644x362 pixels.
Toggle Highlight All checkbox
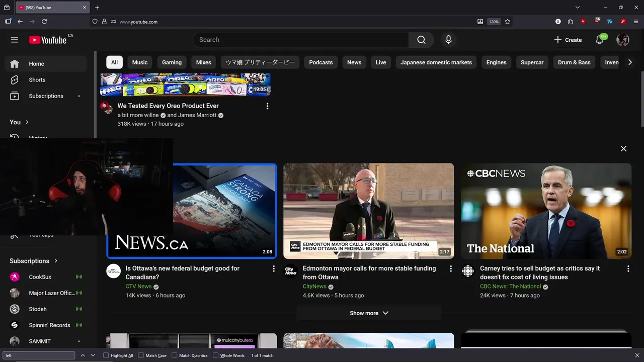point(106,355)
